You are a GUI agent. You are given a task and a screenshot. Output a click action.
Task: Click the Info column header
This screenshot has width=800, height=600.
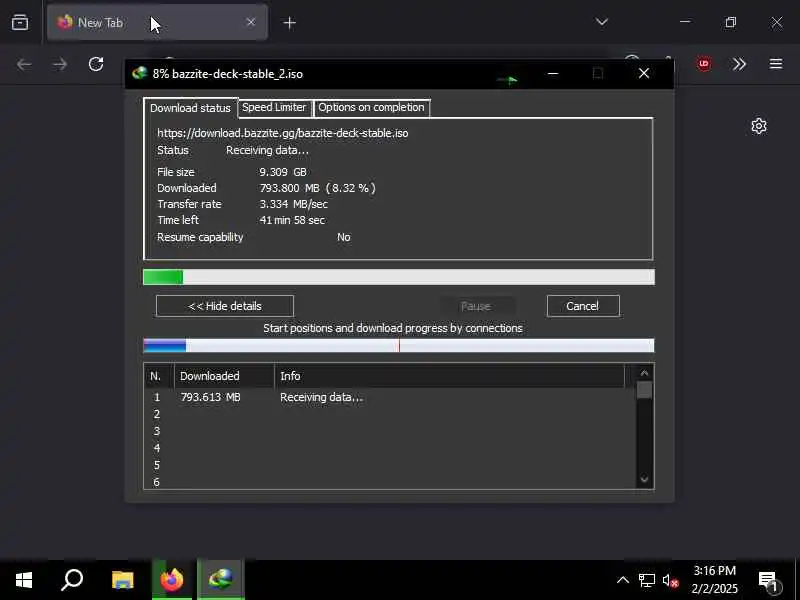tap(449, 376)
